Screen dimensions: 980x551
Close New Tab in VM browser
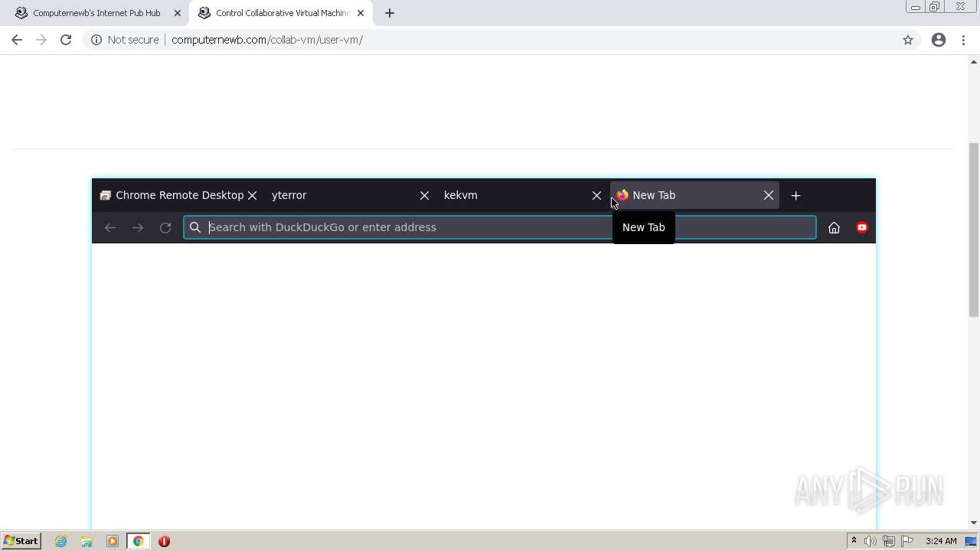coord(768,195)
